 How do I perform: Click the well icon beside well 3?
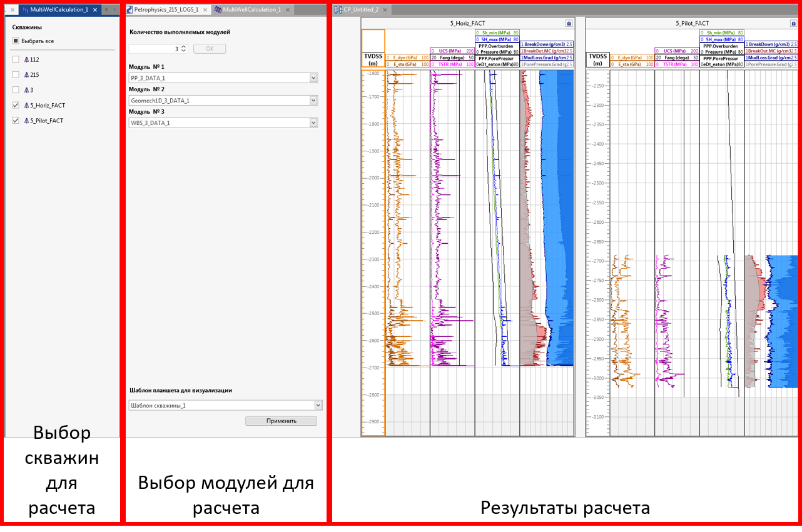[26, 90]
